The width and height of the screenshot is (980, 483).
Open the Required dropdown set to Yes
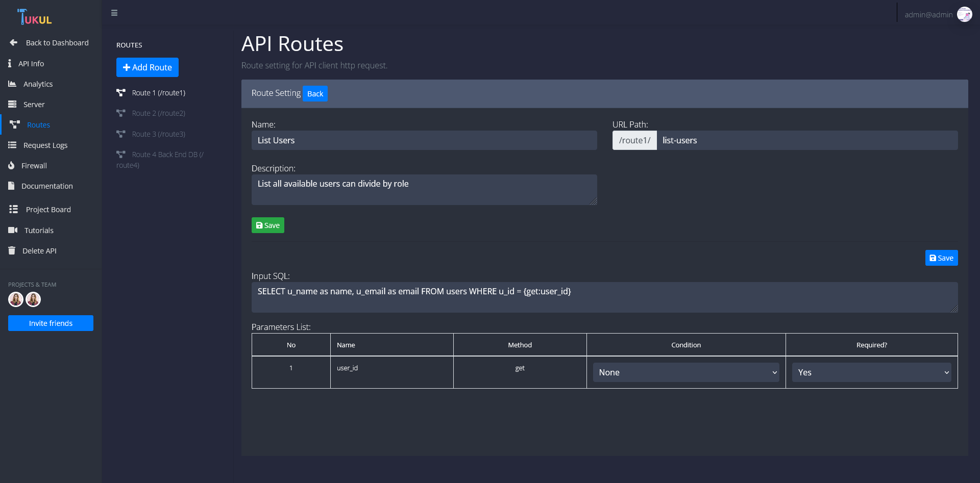tap(871, 372)
